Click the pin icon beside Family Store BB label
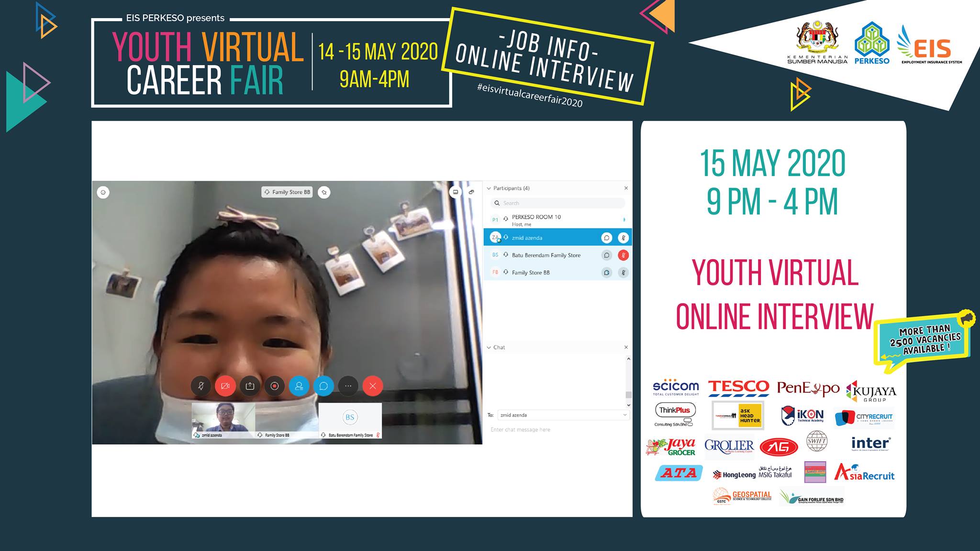Screen dimensions: 980x551 (x=324, y=192)
